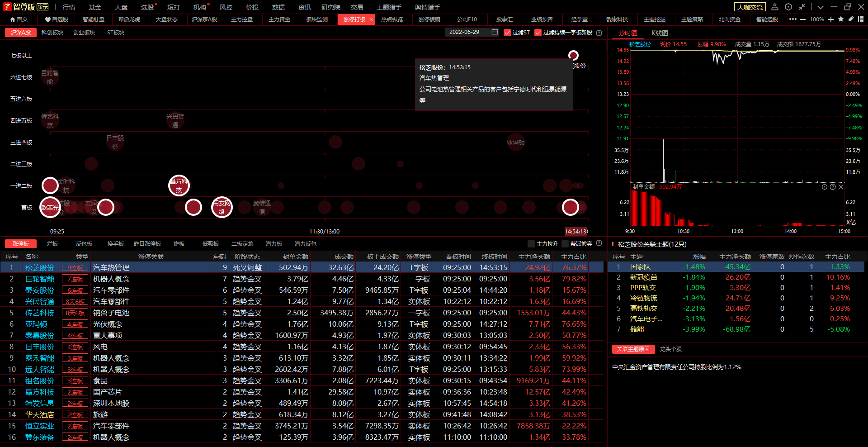Zoom in with the plus icon
Image resolution: width=868 pixels, height=447 pixels.
(831, 19)
